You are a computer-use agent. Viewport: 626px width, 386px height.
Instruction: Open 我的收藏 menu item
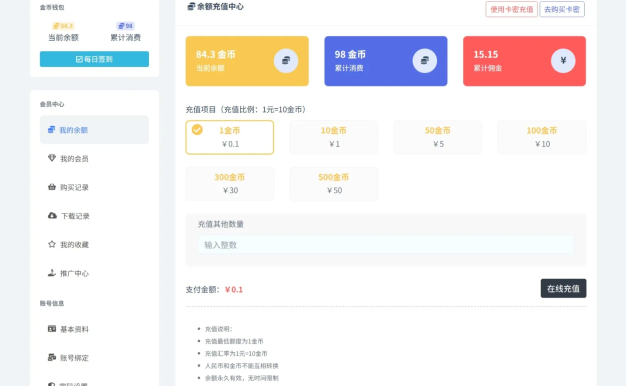point(94,244)
